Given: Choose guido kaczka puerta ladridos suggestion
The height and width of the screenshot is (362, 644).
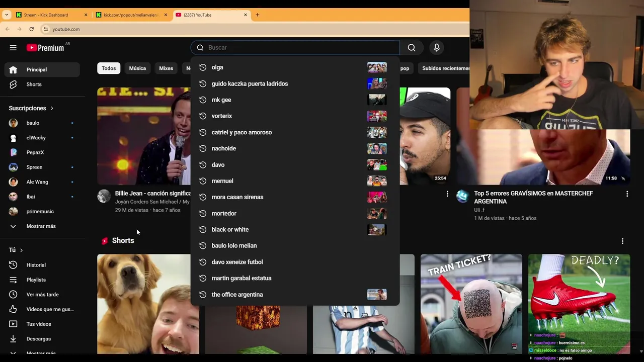Looking at the screenshot, I should click(x=295, y=83).
